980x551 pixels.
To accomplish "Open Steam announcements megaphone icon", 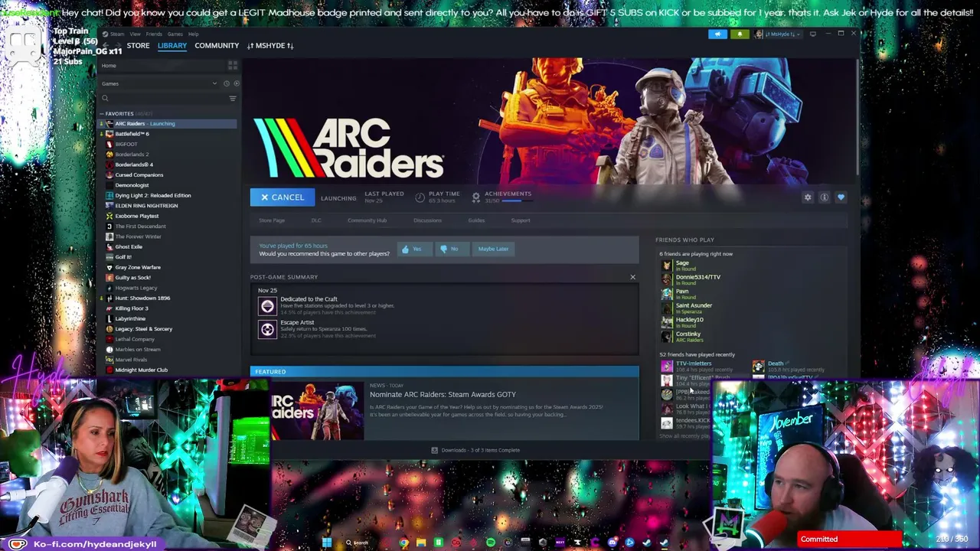I will point(717,34).
